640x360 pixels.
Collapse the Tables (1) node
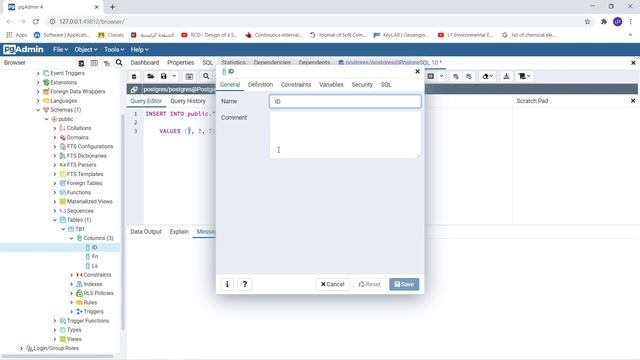(55, 220)
